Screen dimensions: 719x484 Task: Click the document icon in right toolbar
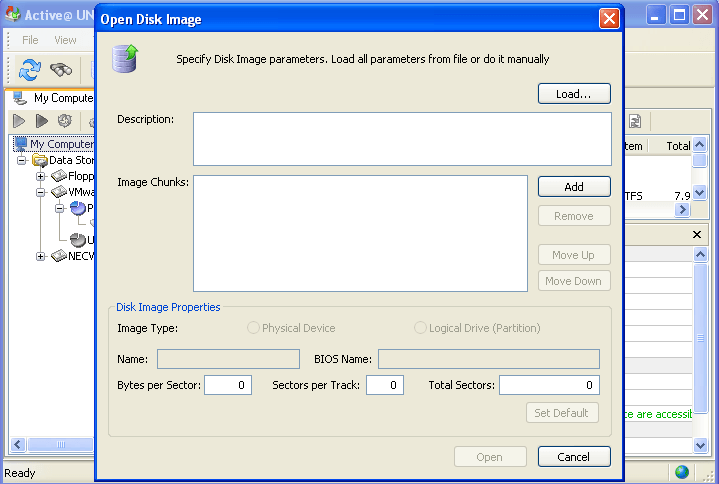pos(634,121)
